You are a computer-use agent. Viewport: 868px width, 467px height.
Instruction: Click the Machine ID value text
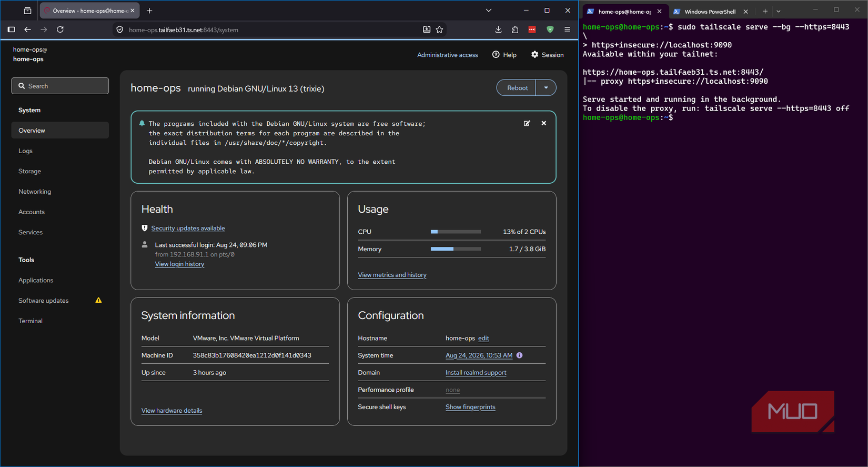(252, 355)
